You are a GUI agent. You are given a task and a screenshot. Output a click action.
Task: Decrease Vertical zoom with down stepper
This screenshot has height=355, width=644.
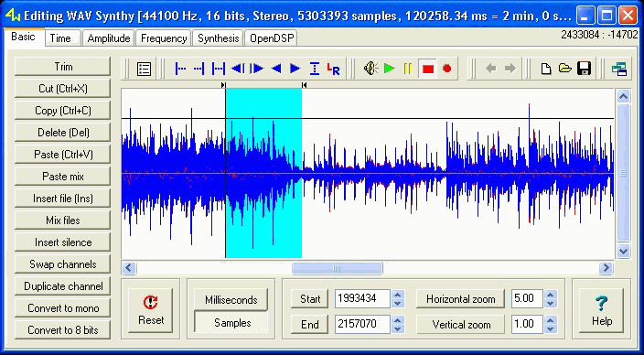pyautogui.click(x=551, y=329)
